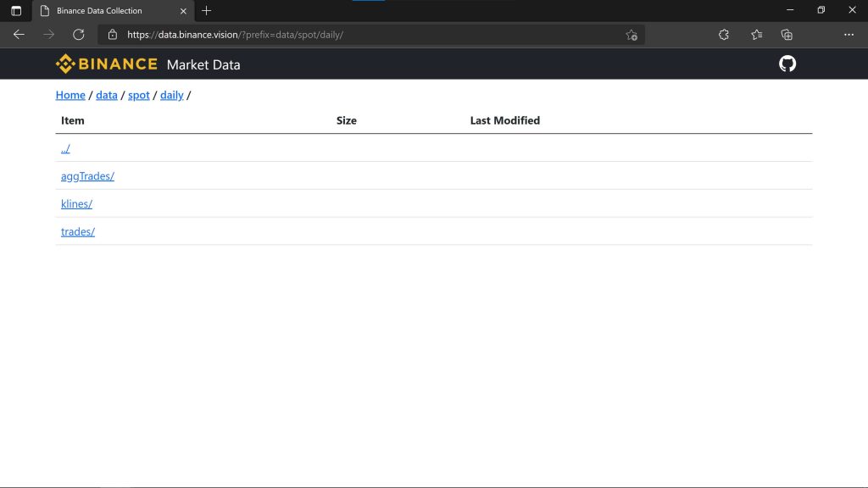Open the aggTrades/ folder
Image resolution: width=868 pixels, height=488 pixels.
(x=87, y=176)
